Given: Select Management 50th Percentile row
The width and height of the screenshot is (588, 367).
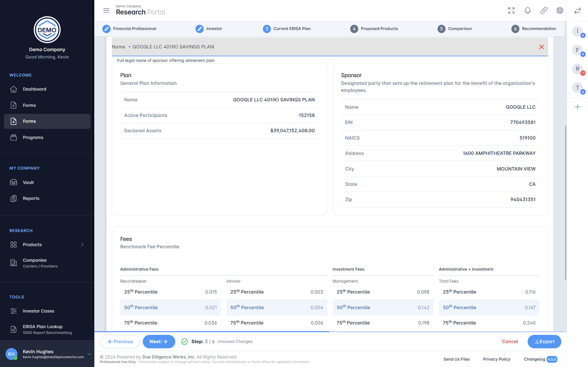Looking at the screenshot, I should coord(383,307).
